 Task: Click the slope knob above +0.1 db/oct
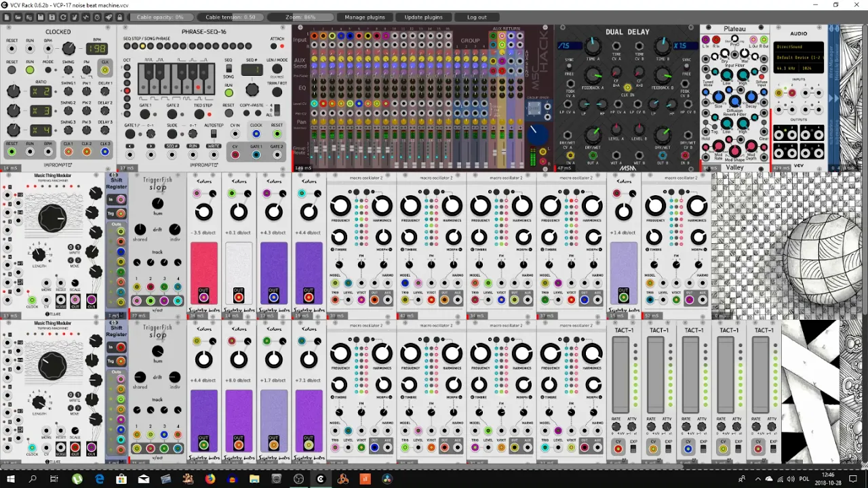click(239, 212)
